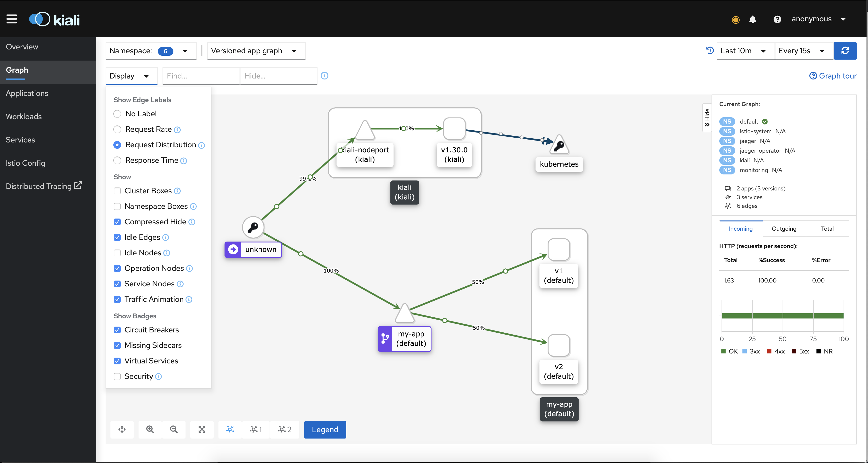Viewport: 868px width, 463px height.
Task: Expand the Versioned app graph dropdown
Action: 256,51
